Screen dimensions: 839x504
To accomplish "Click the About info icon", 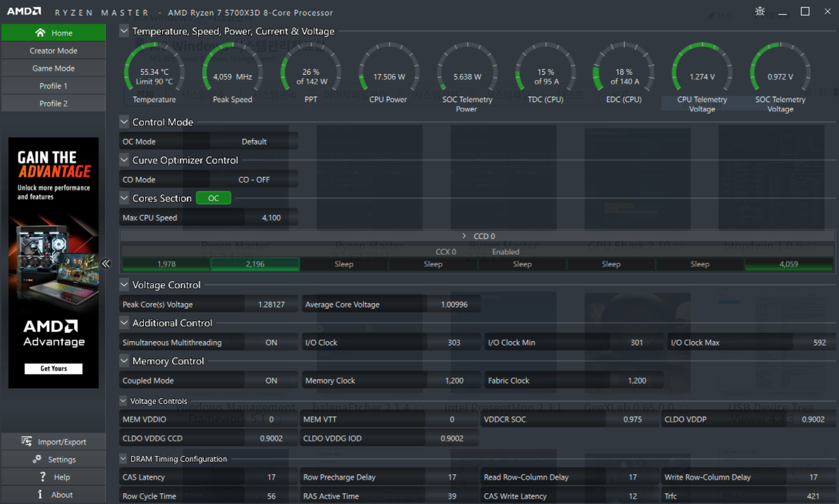I will (40, 494).
